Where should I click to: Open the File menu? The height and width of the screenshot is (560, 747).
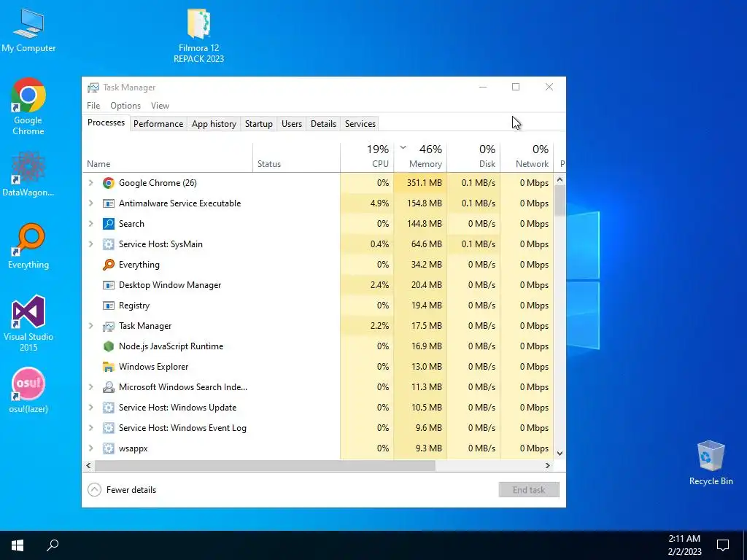tap(93, 106)
